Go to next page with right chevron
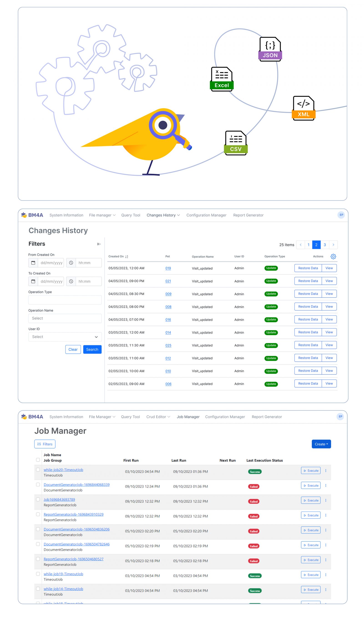 (x=333, y=245)
